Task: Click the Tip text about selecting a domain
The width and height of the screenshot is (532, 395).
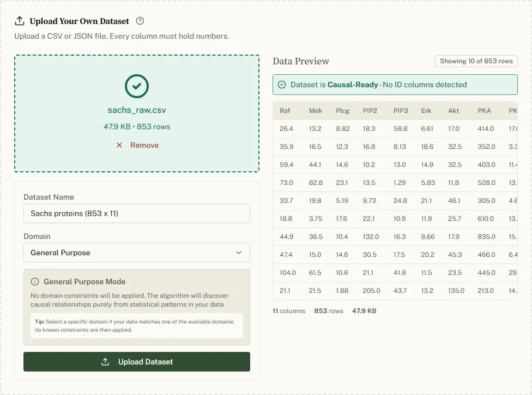Action: (x=135, y=326)
